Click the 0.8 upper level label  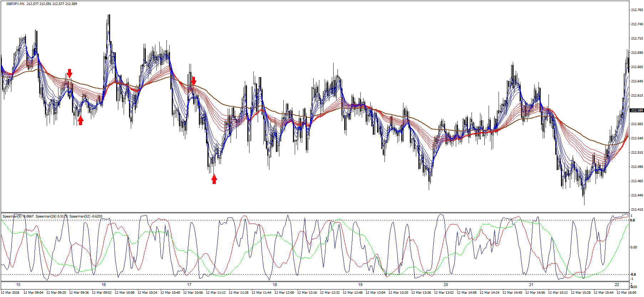[x=633, y=220]
